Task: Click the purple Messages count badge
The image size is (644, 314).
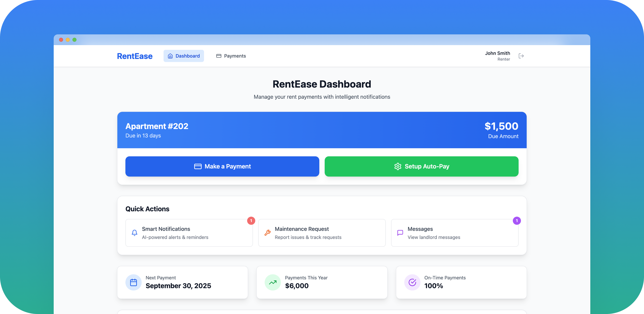Action: (x=516, y=221)
